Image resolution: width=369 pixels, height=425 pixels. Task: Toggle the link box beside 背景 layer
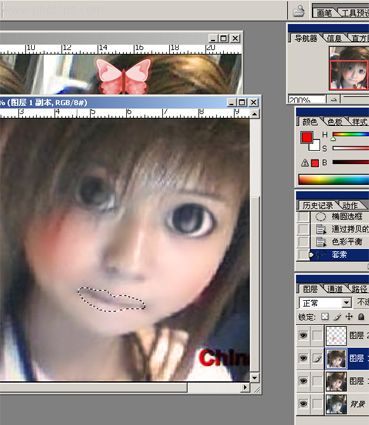click(317, 404)
